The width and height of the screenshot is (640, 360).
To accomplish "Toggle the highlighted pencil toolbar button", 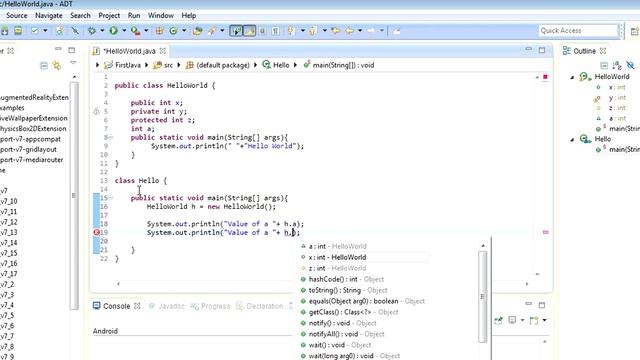I will pos(249,31).
